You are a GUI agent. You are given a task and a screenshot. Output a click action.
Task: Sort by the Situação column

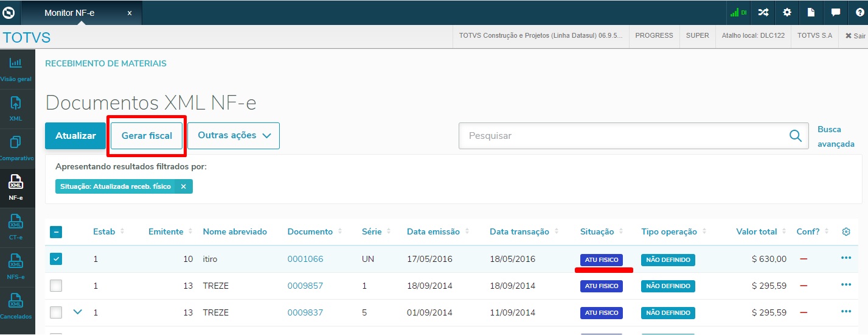[x=602, y=231]
